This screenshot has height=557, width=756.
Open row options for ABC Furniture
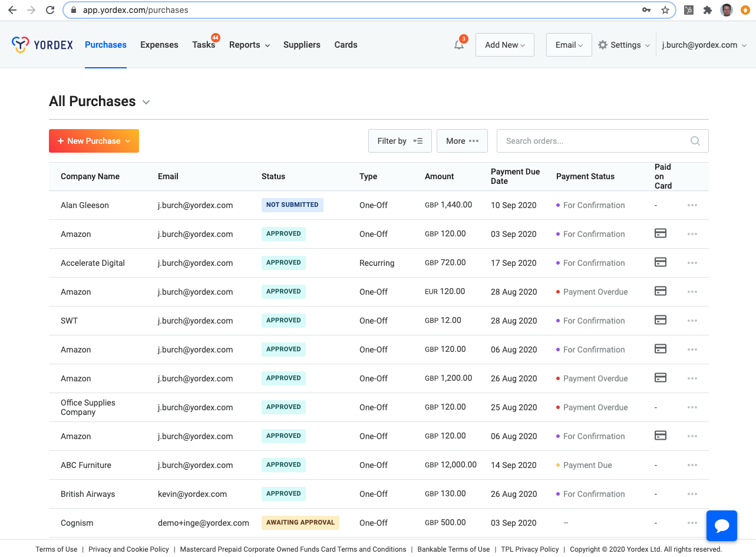click(x=692, y=465)
